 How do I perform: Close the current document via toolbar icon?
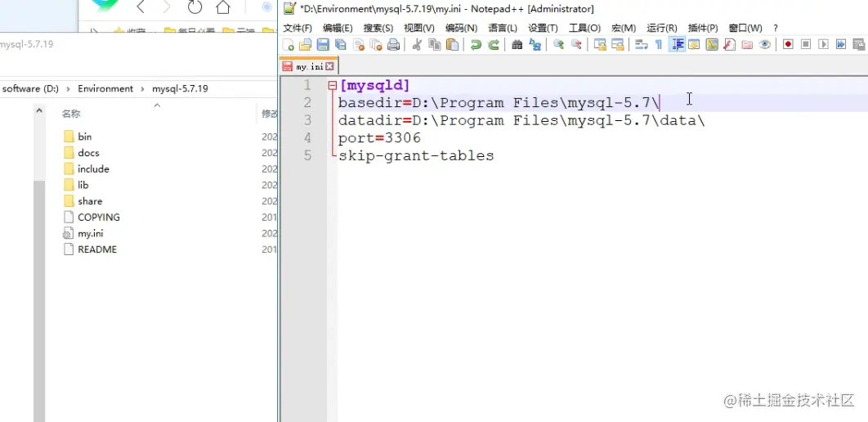point(359,45)
